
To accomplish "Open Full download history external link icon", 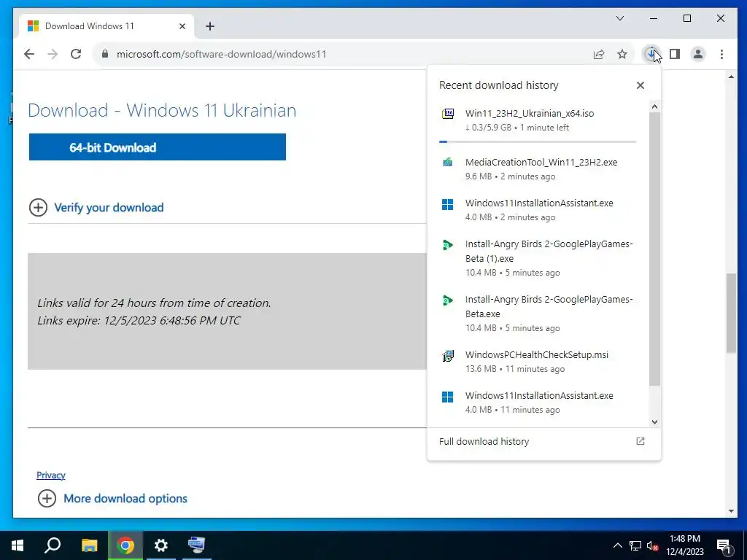I will pyautogui.click(x=640, y=441).
